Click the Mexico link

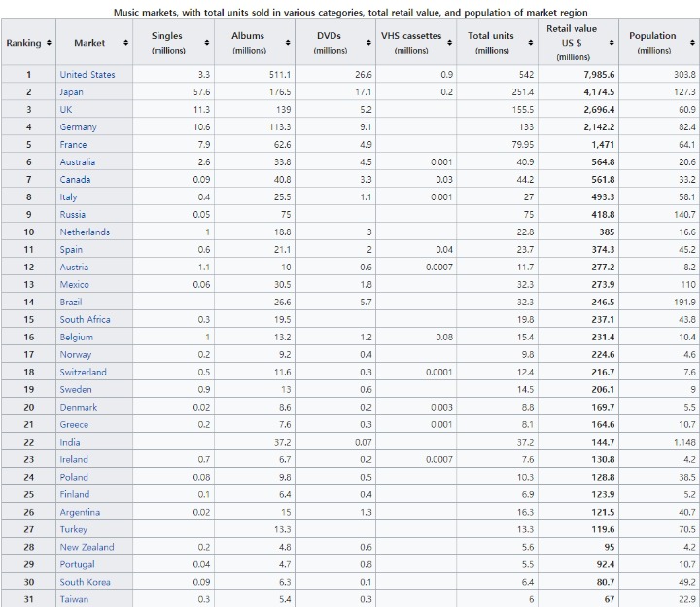click(75, 284)
